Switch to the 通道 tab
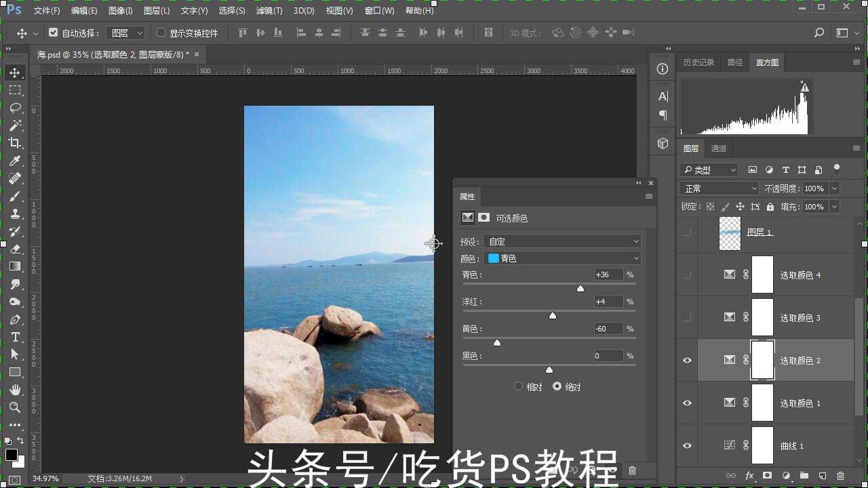This screenshot has width=868, height=488. (719, 148)
